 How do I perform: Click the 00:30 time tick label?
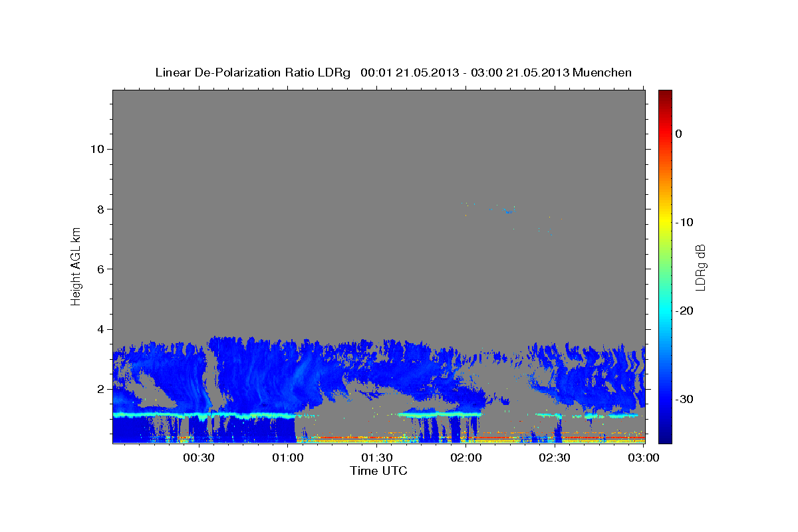coord(198,458)
